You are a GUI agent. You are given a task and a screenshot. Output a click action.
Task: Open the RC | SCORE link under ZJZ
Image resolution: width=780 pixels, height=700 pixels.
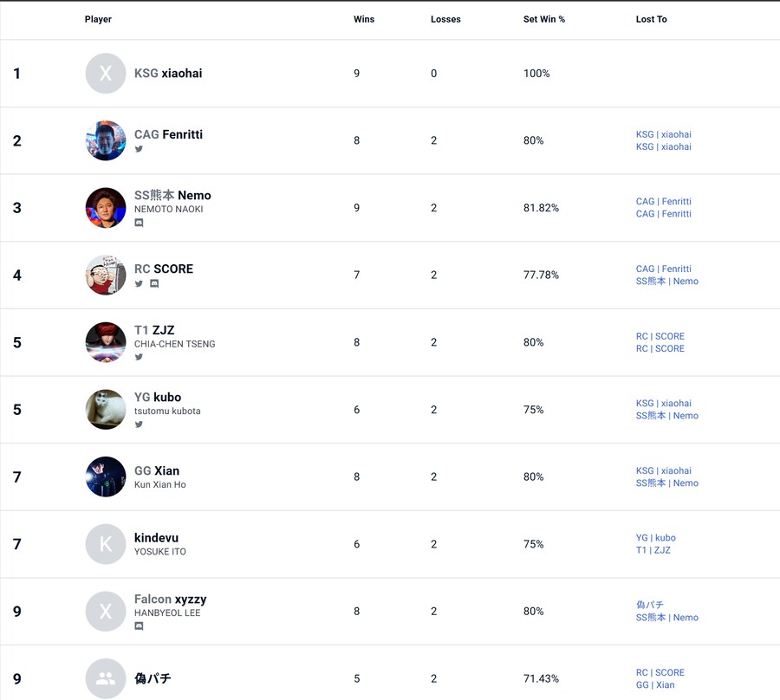pyautogui.click(x=660, y=336)
